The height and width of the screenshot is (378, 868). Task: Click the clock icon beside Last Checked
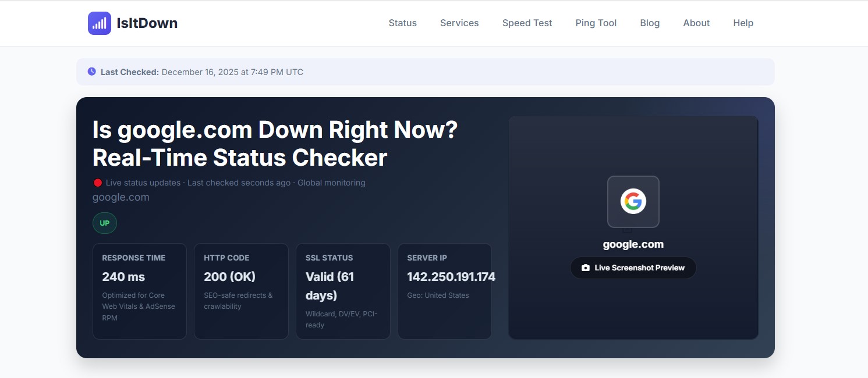tap(92, 72)
